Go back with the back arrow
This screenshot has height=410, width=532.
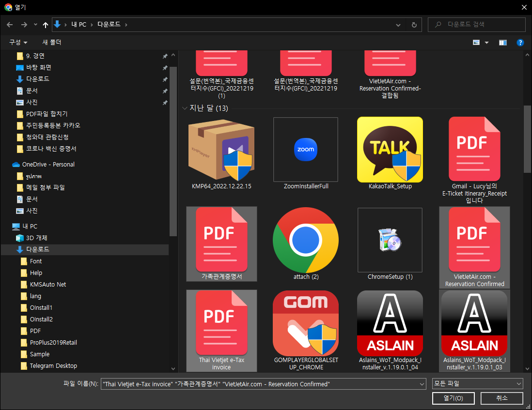click(x=10, y=25)
